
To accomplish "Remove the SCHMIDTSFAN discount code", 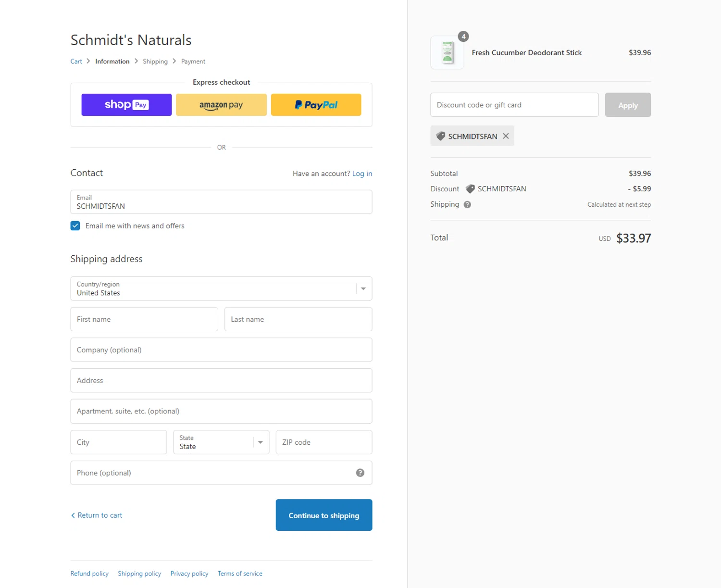I will (506, 136).
